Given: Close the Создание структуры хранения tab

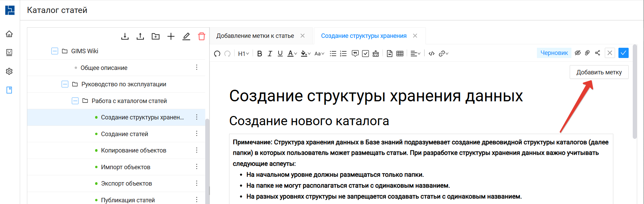Looking at the screenshot, I should click(415, 36).
